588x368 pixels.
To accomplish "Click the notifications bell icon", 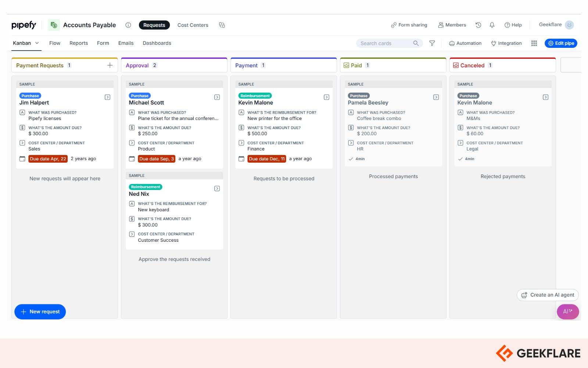I will point(492,25).
